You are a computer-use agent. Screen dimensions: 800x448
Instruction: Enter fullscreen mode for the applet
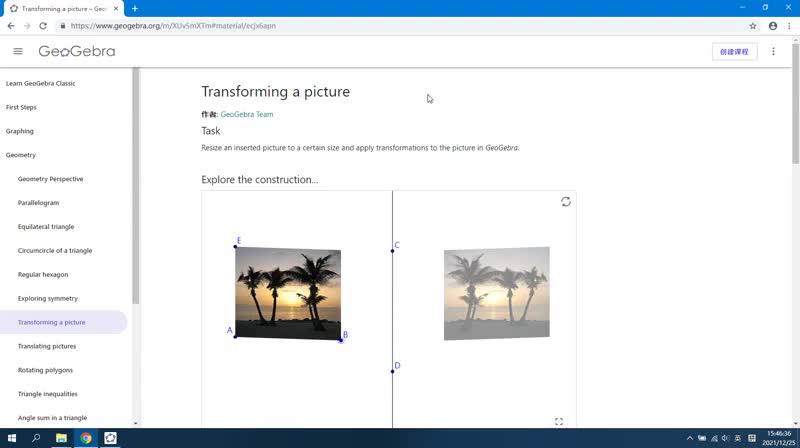pos(559,421)
